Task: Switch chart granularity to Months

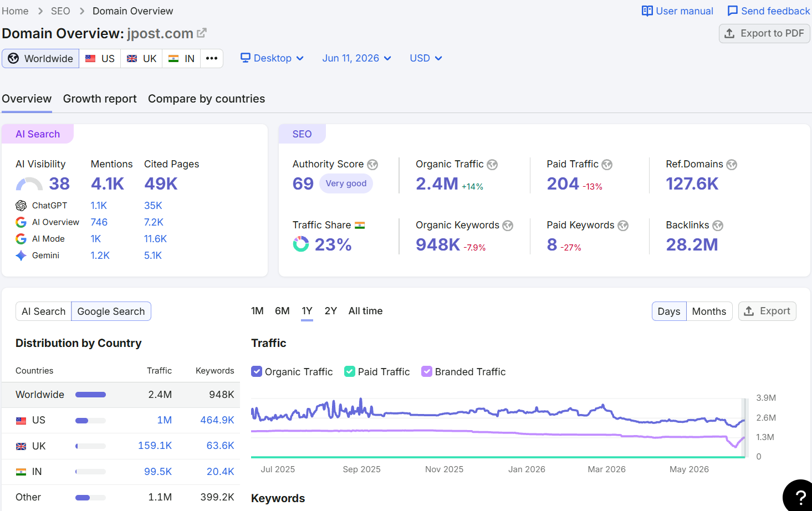Action: [x=709, y=311]
